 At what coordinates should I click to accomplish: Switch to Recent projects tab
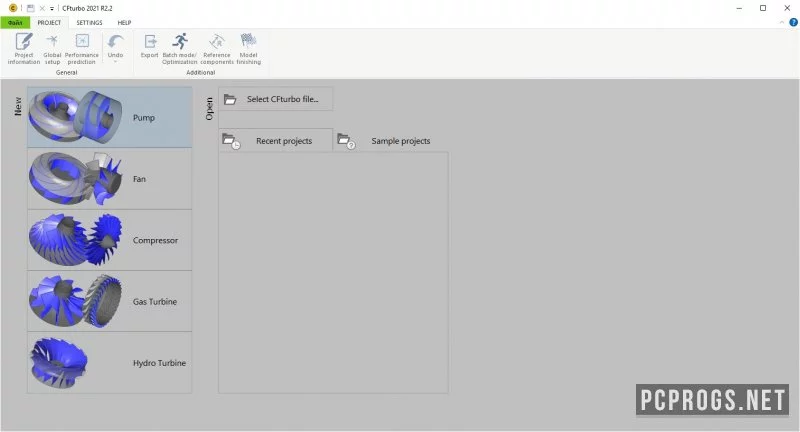(x=276, y=141)
